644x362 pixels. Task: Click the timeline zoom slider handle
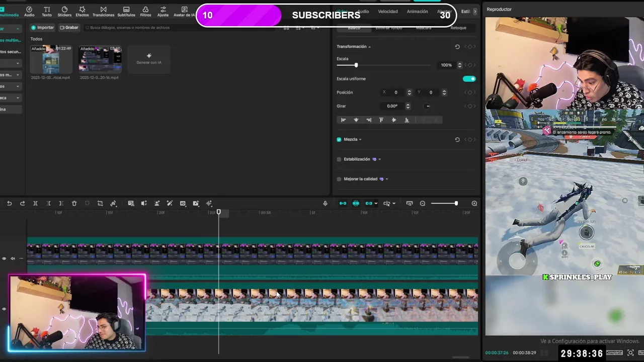pos(456,203)
